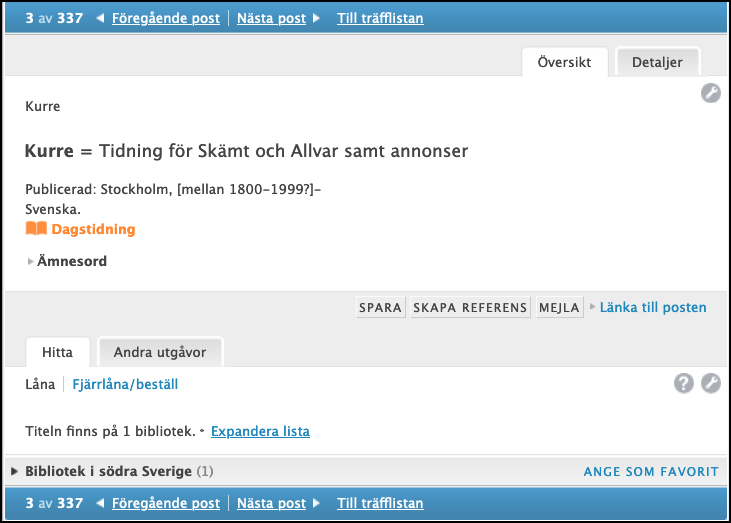Click the Expandera lista link
731x523 pixels.
[x=260, y=431]
